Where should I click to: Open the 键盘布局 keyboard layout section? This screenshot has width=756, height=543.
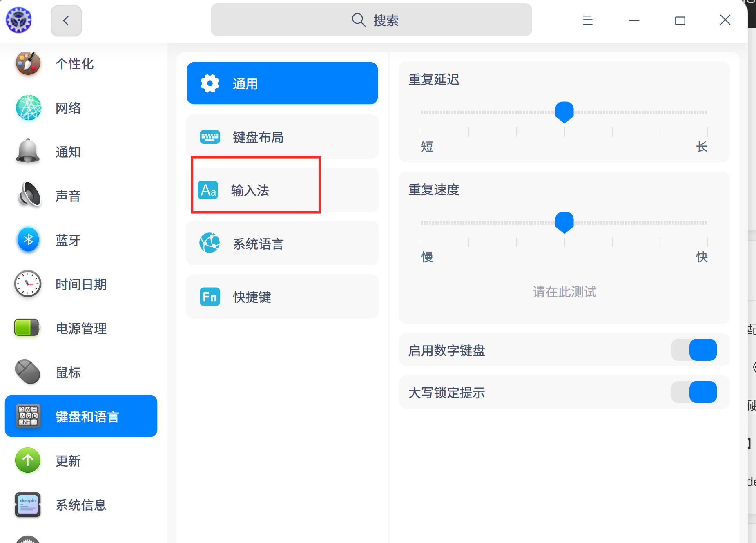click(x=258, y=137)
